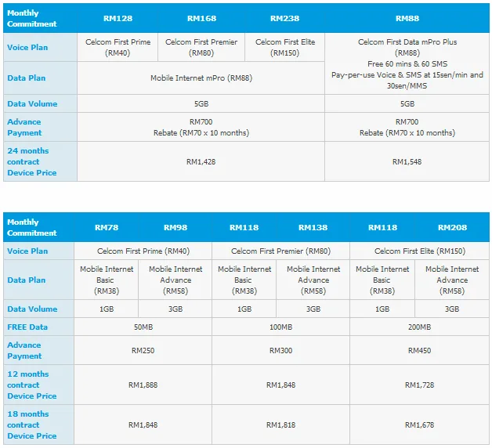Click the RM138 monthly commitment header
The height and width of the screenshot is (448, 492).
click(x=313, y=227)
